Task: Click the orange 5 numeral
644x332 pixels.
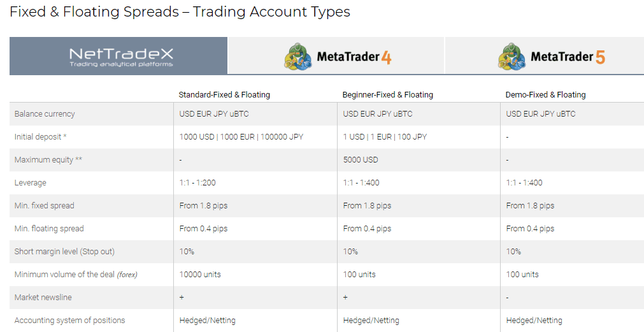Action: 600,57
